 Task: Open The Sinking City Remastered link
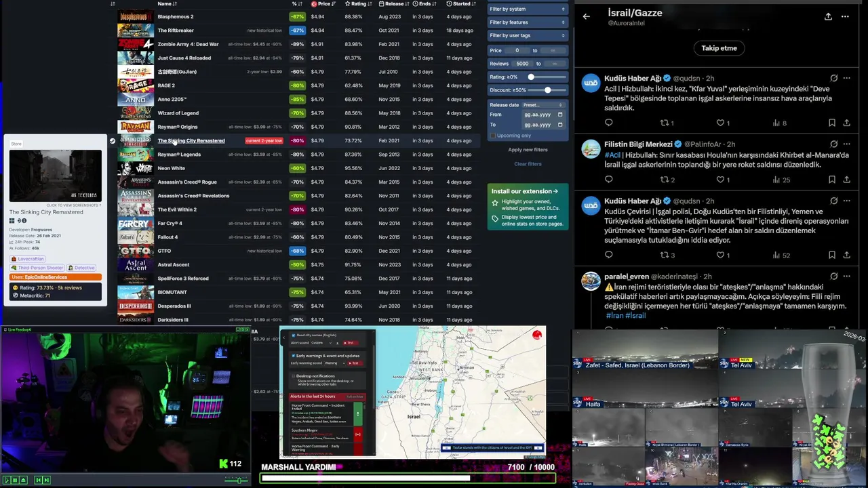pos(191,141)
